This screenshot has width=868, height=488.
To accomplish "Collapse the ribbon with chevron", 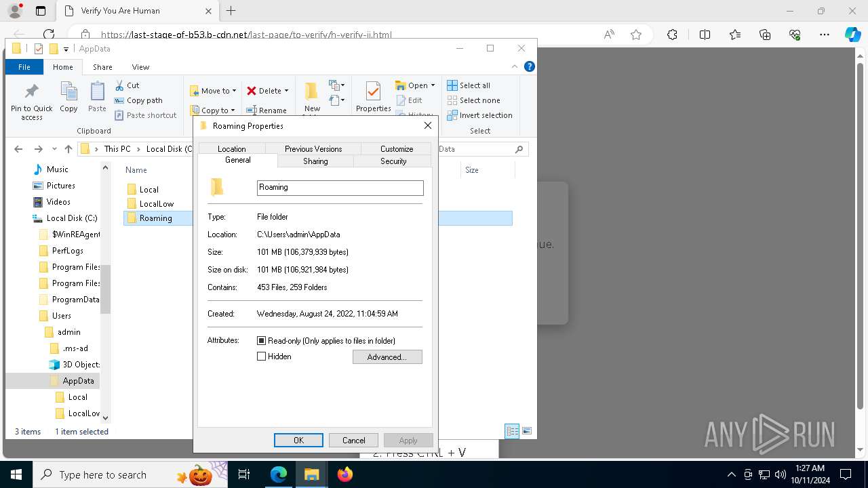I will coord(515,66).
